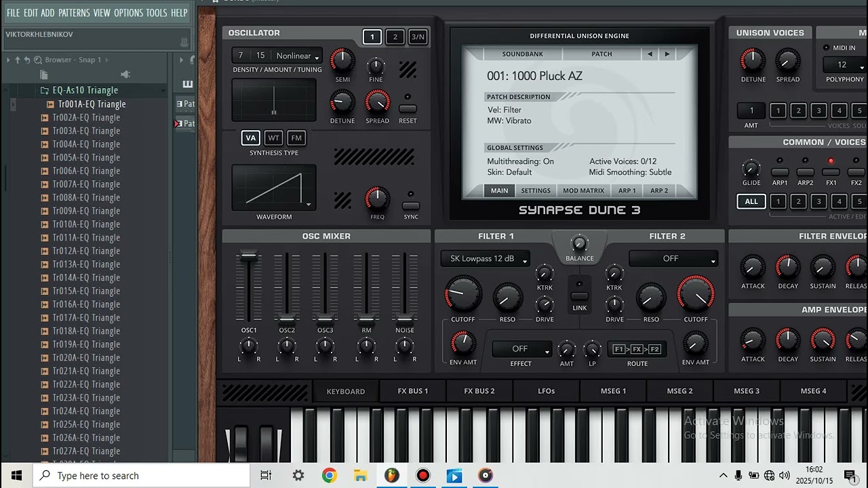Click the preset icon beside Tr005A-EQ Triangle
868x488 pixels.
(x=45, y=158)
